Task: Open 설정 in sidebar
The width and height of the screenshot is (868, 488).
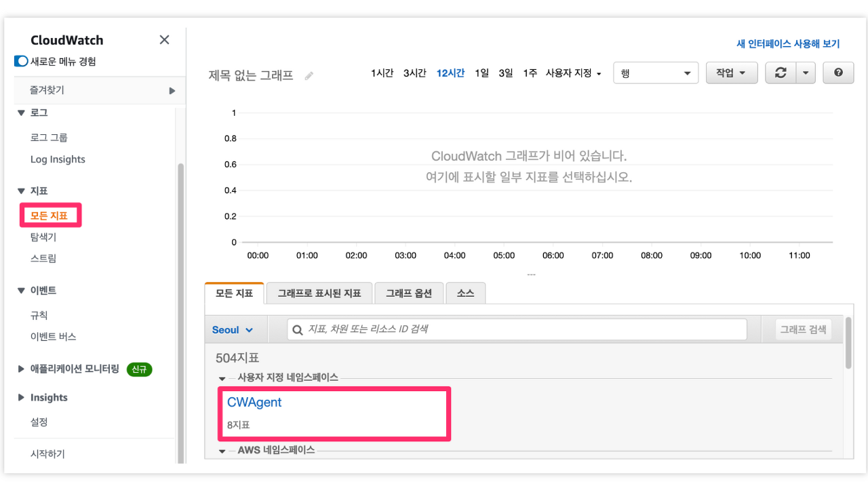Action: click(x=39, y=422)
